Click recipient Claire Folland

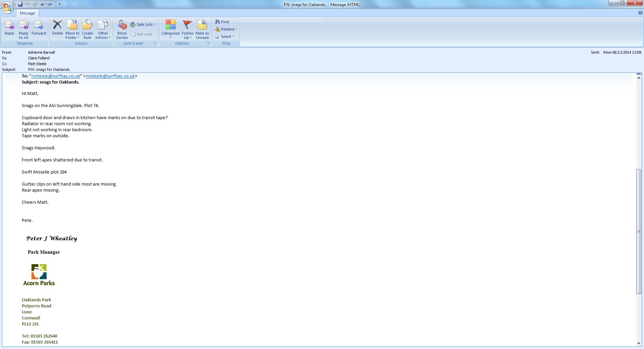(x=39, y=58)
